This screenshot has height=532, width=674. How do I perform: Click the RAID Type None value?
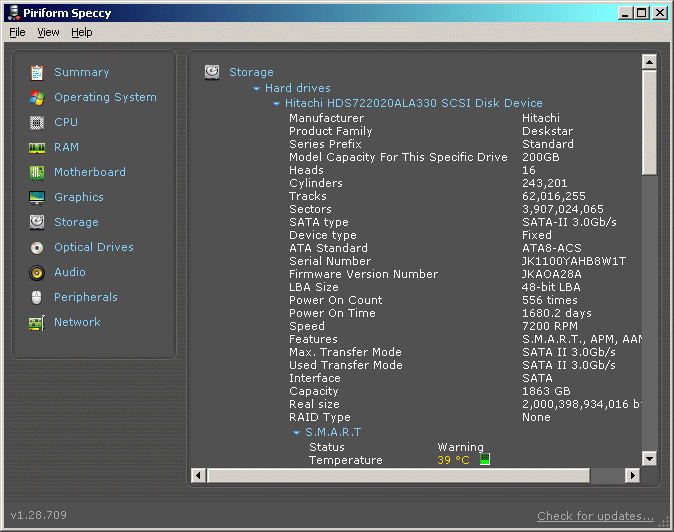click(x=536, y=417)
